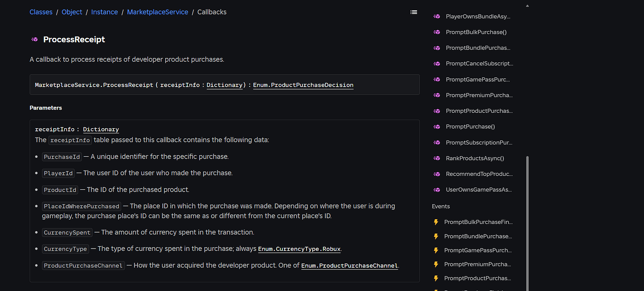Click the cube icon next to PromptCancelSubscript...

(x=437, y=63)
